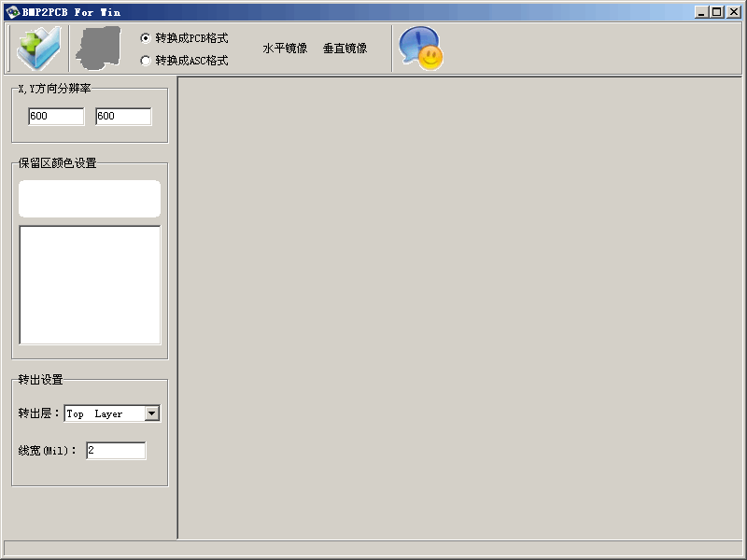747x560 pixels.
Task: Click the BMP2PCB icon in title bar
Action: click(11, 11)
